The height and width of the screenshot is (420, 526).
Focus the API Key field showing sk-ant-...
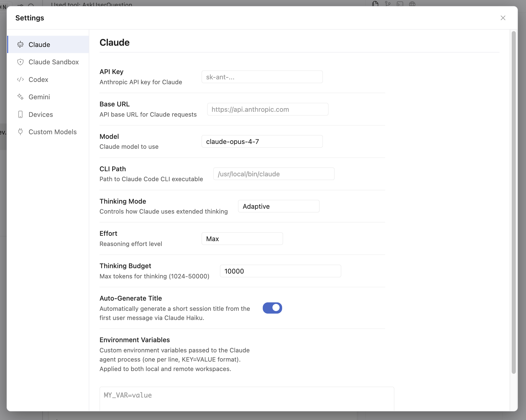point(262,77)
